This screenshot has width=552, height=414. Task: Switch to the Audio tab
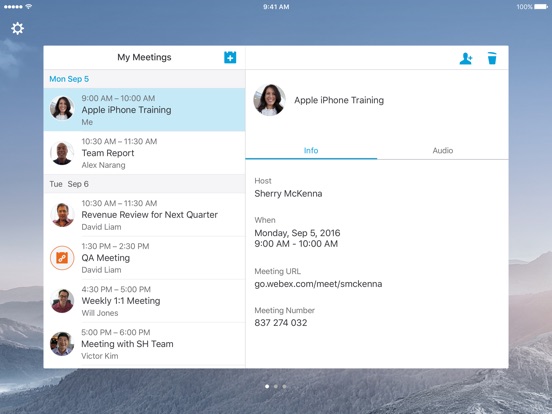(443, 150)
